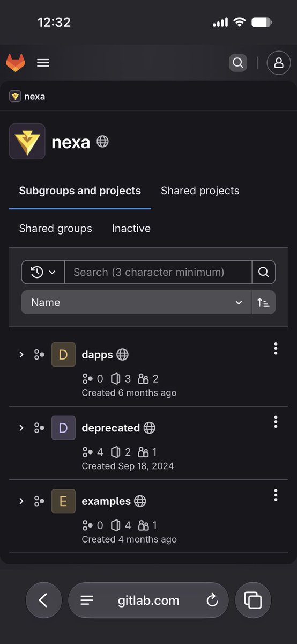Open more options for examples group
Image resolution: width=297 pixels, height=644 pixels.
(x=276, y=495)
